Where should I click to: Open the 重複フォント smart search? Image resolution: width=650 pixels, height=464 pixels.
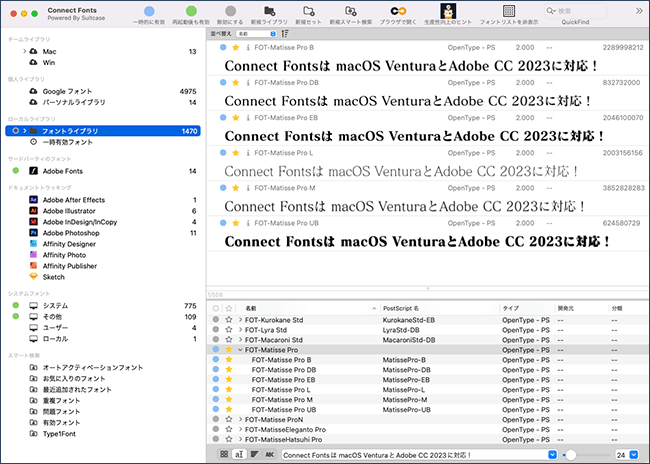click(x=61, y=401)
